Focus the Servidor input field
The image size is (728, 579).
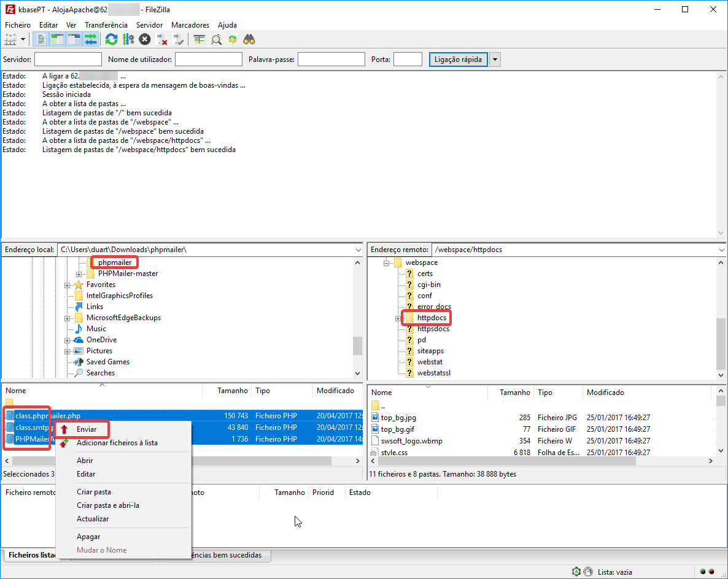(68, 59)
